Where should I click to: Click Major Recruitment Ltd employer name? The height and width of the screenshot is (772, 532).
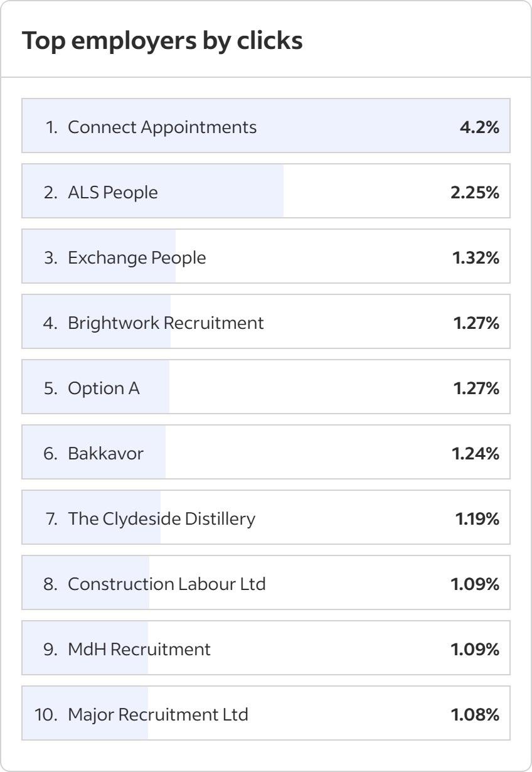pos(158,714)
